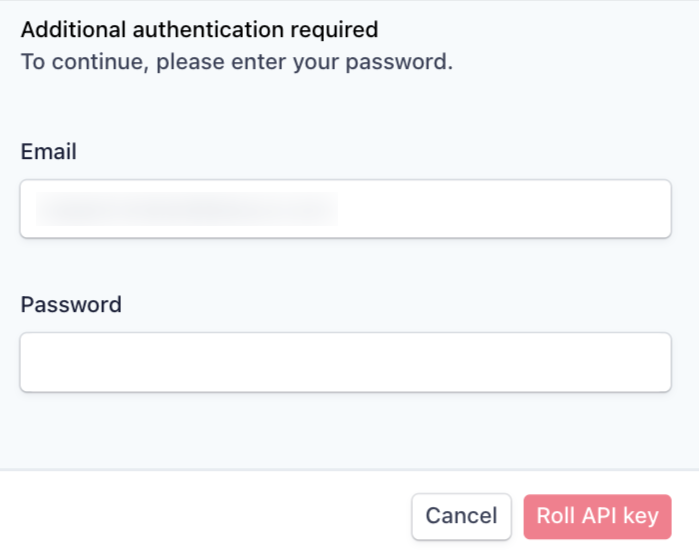Click the word 'Email' above the first field

[x=49, y=152]
